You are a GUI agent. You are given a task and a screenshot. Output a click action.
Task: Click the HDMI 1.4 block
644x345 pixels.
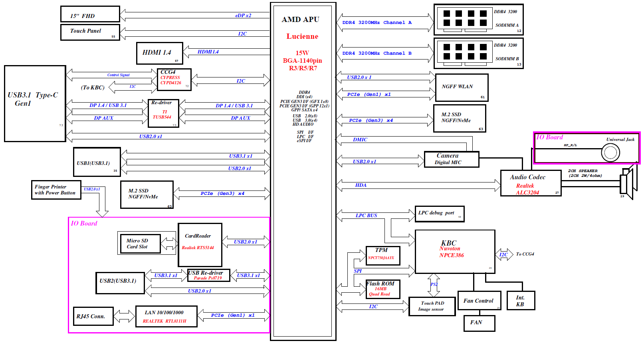tap(159, 53)
